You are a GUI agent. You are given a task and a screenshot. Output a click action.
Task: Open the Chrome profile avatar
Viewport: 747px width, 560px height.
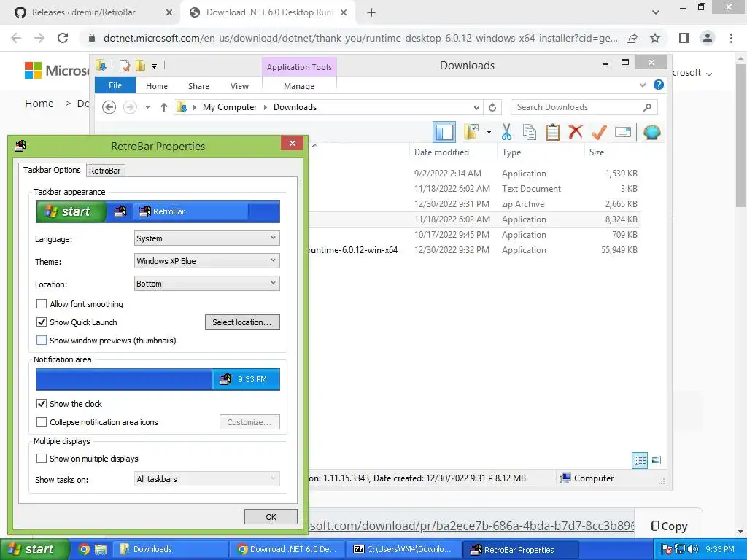(708, 38)
